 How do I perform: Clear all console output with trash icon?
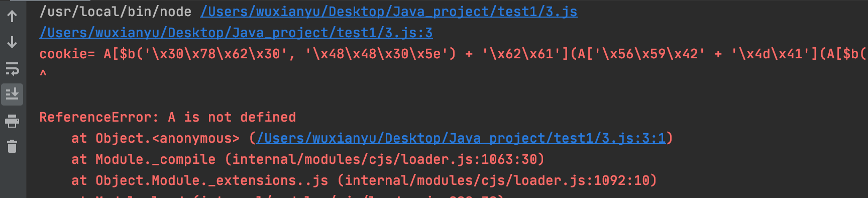(x=12, y=146)
